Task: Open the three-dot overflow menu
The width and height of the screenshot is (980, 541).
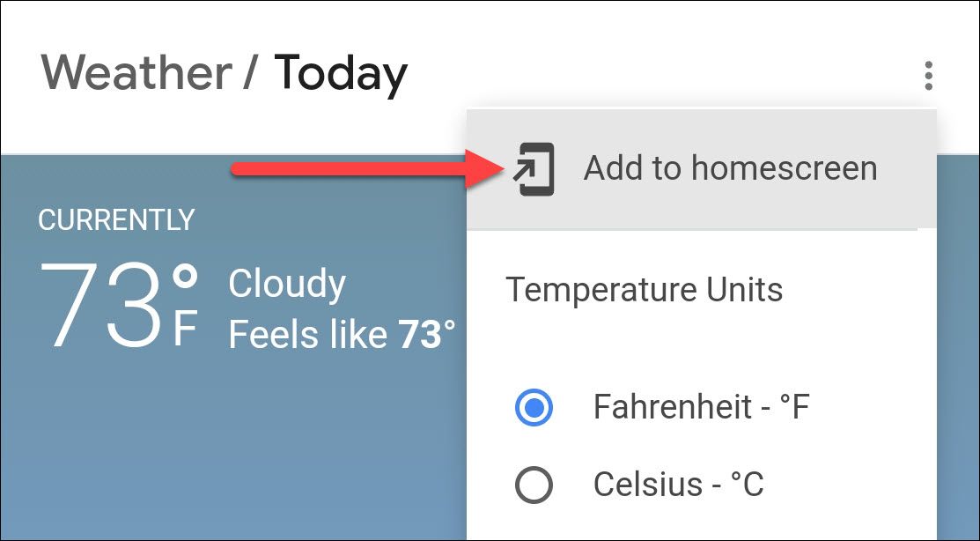Action: [x=928, y=76]
